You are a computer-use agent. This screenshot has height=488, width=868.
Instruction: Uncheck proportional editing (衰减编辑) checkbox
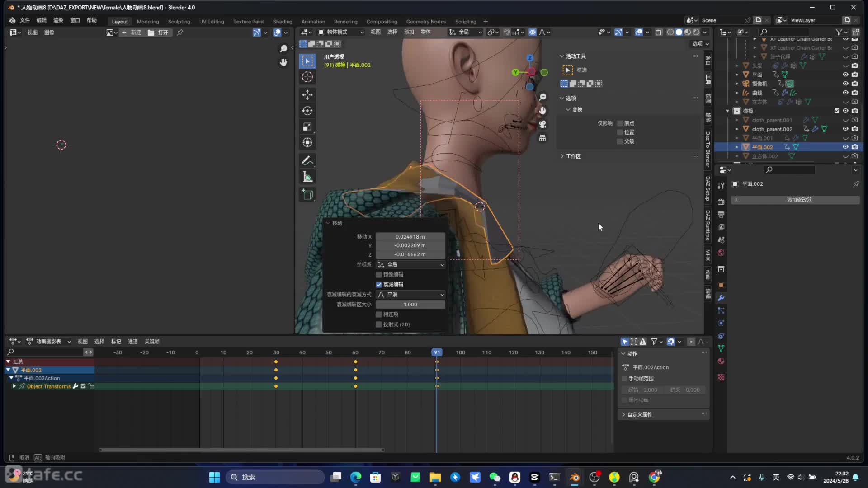(x=379, y=285)
